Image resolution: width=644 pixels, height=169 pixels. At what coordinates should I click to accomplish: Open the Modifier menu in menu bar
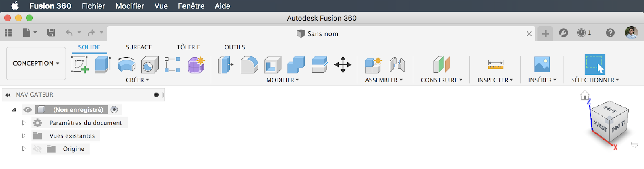[x=130, y=6]
